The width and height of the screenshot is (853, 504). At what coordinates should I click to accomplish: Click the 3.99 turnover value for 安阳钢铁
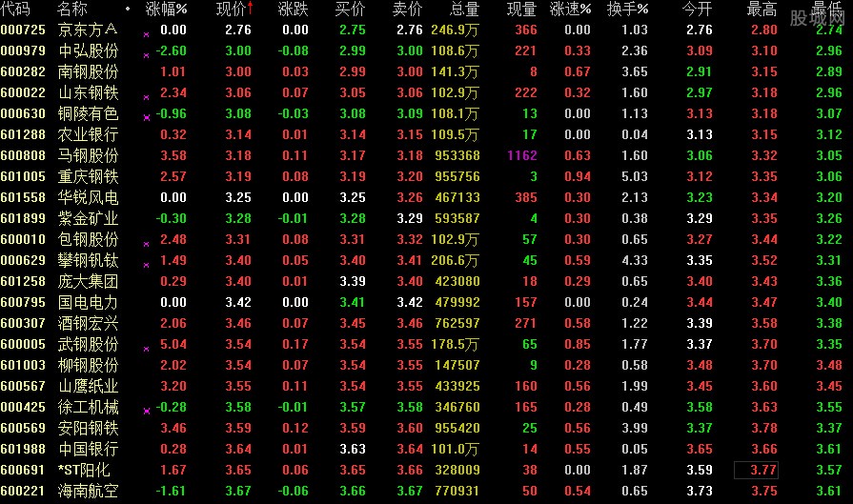coord(635,428)
